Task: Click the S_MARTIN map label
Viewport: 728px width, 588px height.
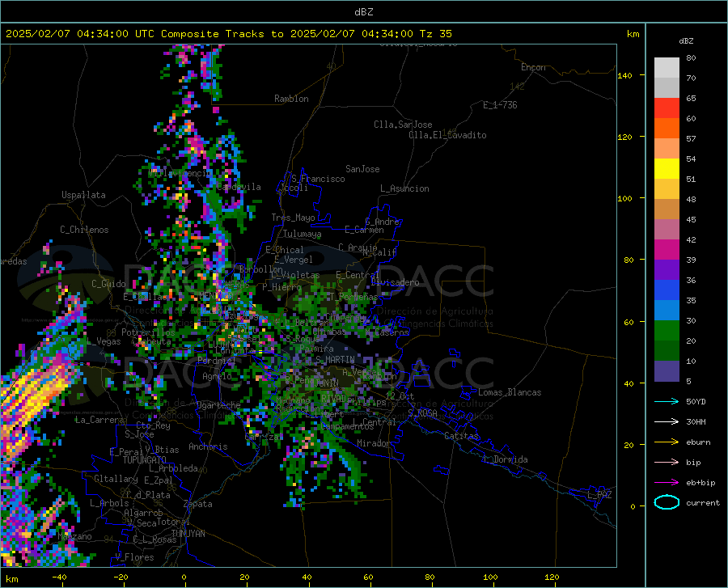Action: pyautogui.click(x=335, y=360)
